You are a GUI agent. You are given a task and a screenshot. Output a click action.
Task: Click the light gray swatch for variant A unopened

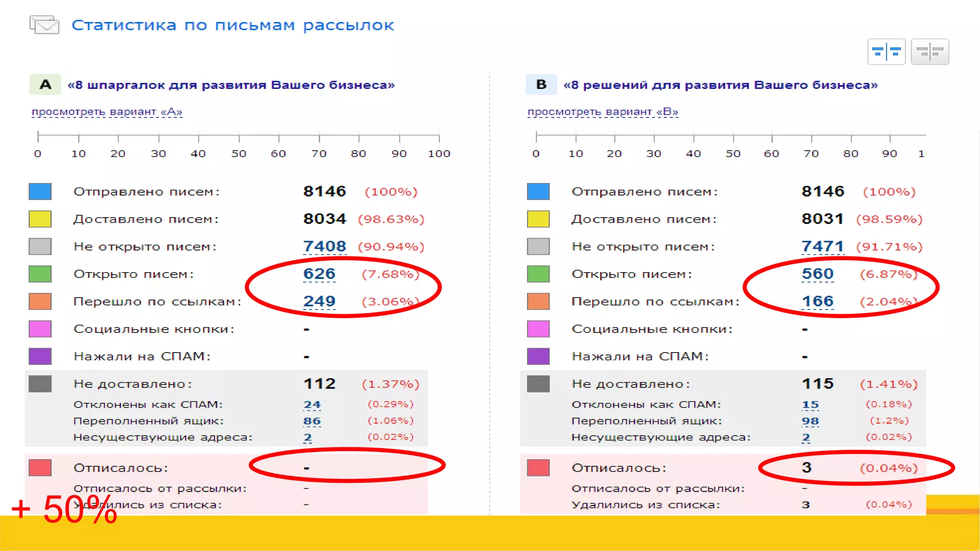pos(40,246)
